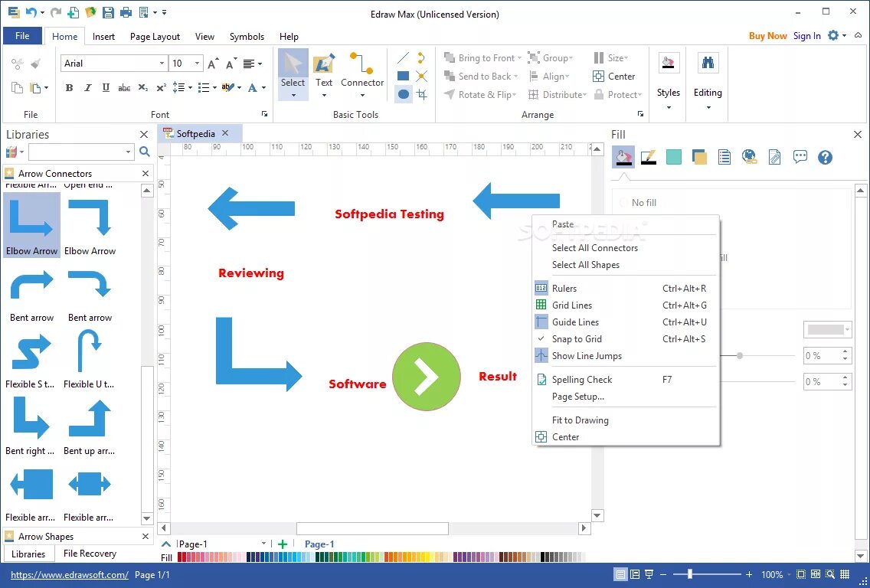The image size is (870, 588).
Task: Click the transparency slider handle in Fill panel
Action: (x=740, y=355)
